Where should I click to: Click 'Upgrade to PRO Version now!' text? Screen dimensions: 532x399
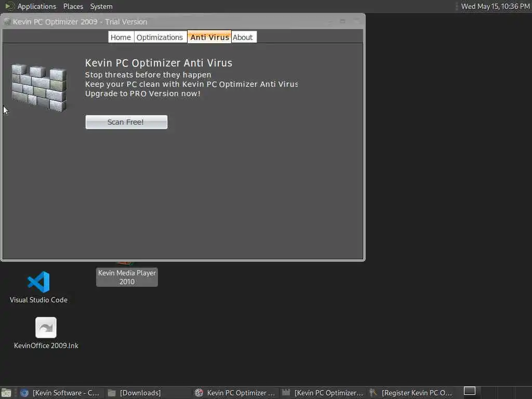click(142, 94)
